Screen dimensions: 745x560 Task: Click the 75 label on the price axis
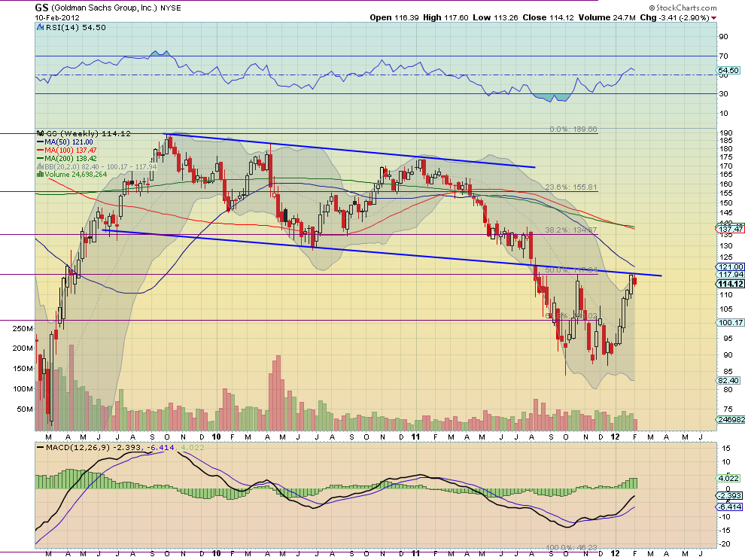728,409
